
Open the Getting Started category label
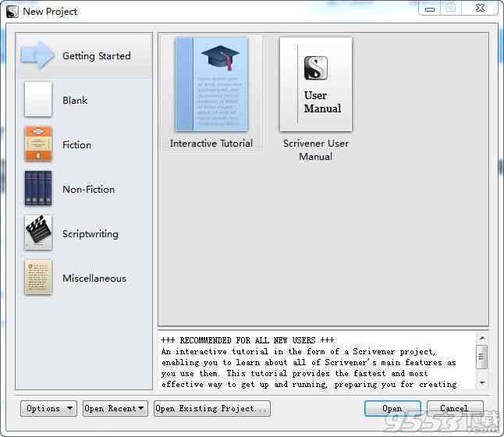[x=97, y=56]
